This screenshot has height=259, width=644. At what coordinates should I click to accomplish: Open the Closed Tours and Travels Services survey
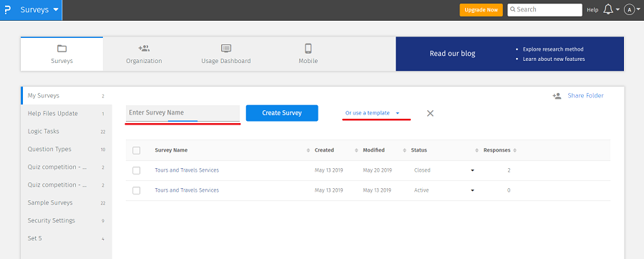(187, 170)
